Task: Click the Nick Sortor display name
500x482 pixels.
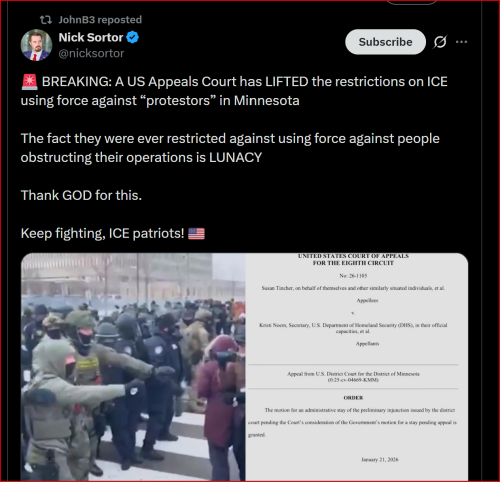Action: pyautogui.click(x=91, y=37)
